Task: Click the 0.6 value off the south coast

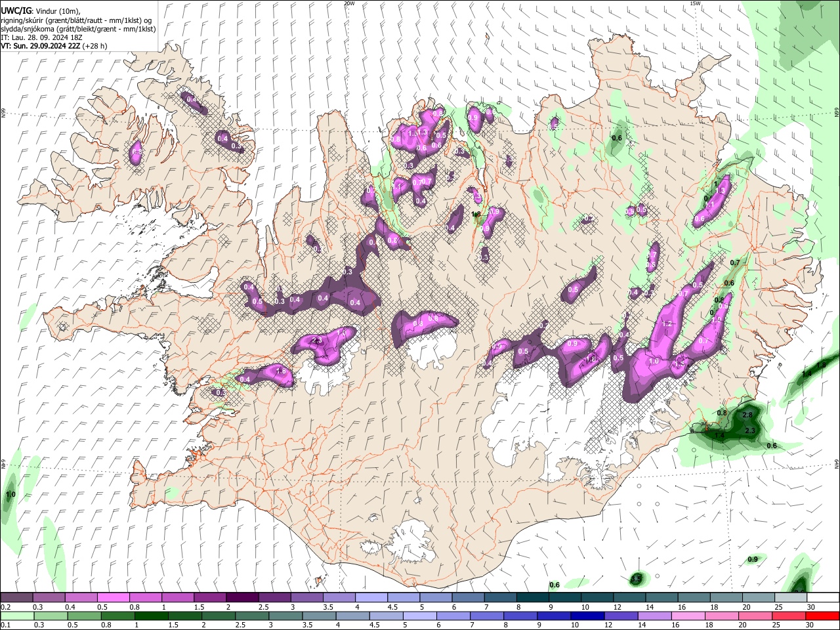Action: tap(555, 585)
